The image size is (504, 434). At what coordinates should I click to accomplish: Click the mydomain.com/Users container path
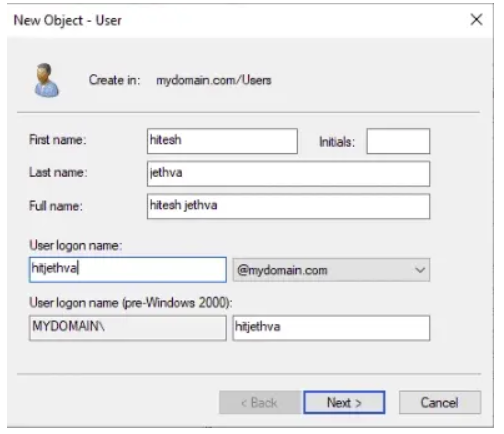pos(214,80)
